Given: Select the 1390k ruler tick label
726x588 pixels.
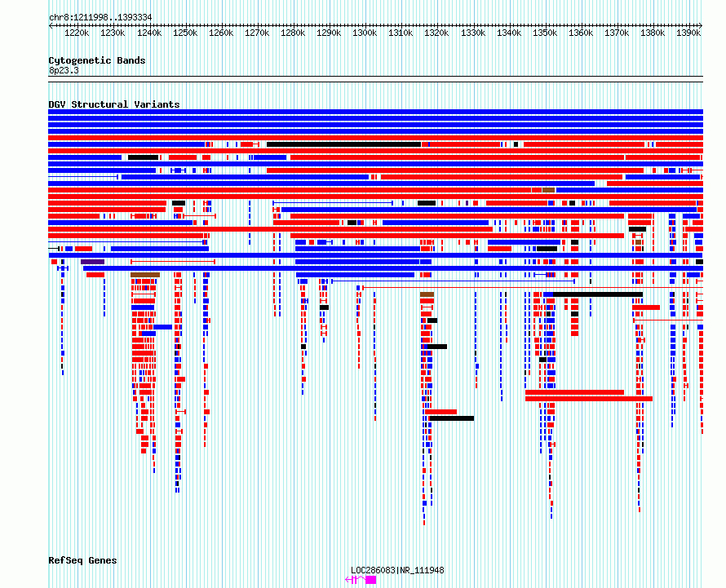Looking at the screenshot, I should [688, 33].
